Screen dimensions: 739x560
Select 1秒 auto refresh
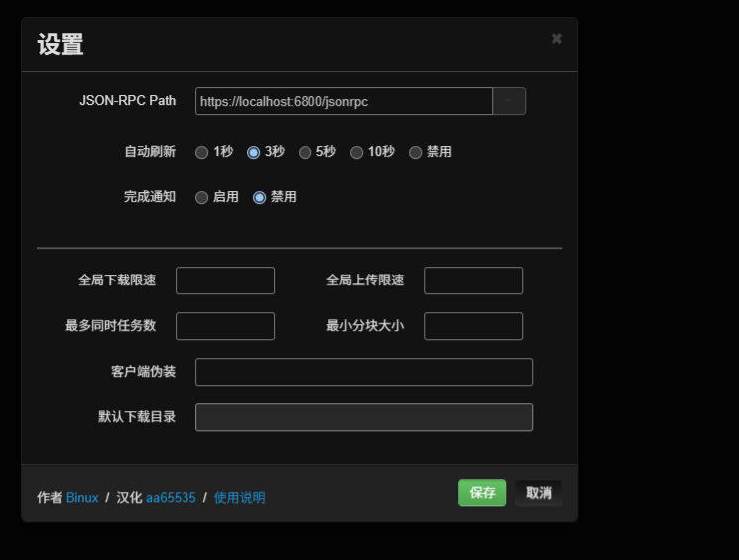(201, 152)
